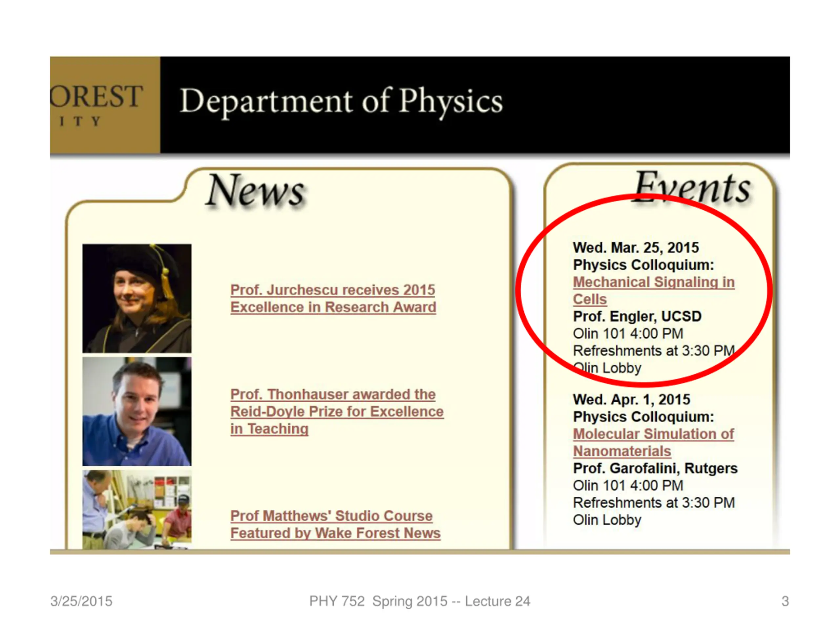
Task: Click Prof. Garofalini, Rutgers speaker text
Action: (655, 468)
